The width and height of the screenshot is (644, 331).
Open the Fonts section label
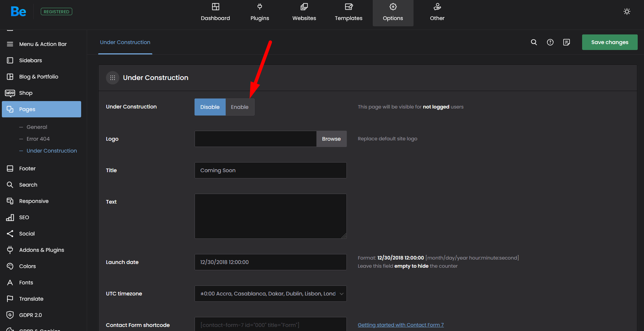coord(26,282)
